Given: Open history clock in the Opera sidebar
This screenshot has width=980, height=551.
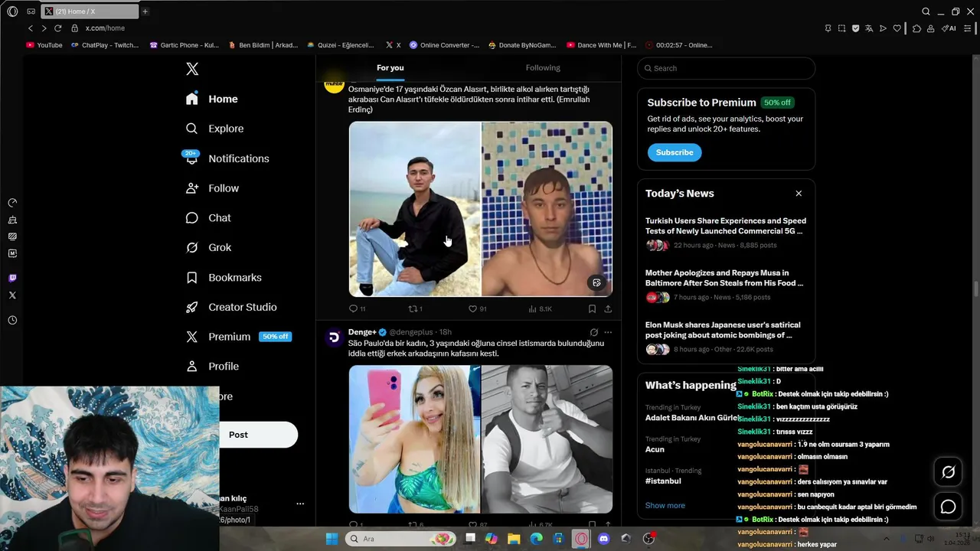Looking at the screenshot, I should click(12, 321).
